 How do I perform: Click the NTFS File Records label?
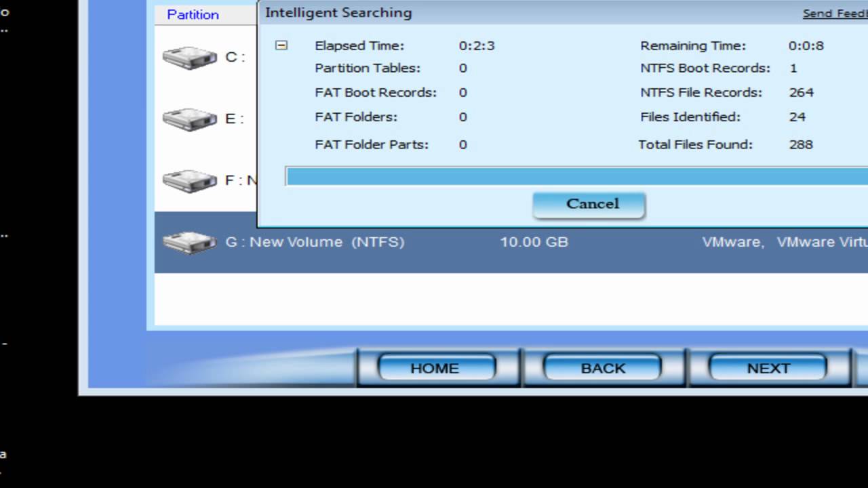pyautogui.click(x=701, y=93)
